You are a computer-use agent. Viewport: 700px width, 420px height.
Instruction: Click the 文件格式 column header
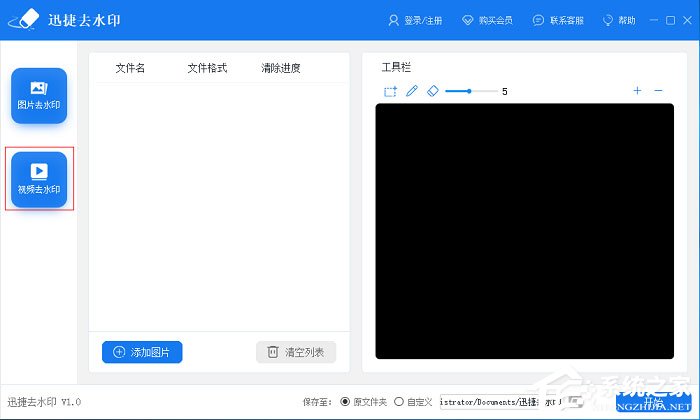click(207, 68)
